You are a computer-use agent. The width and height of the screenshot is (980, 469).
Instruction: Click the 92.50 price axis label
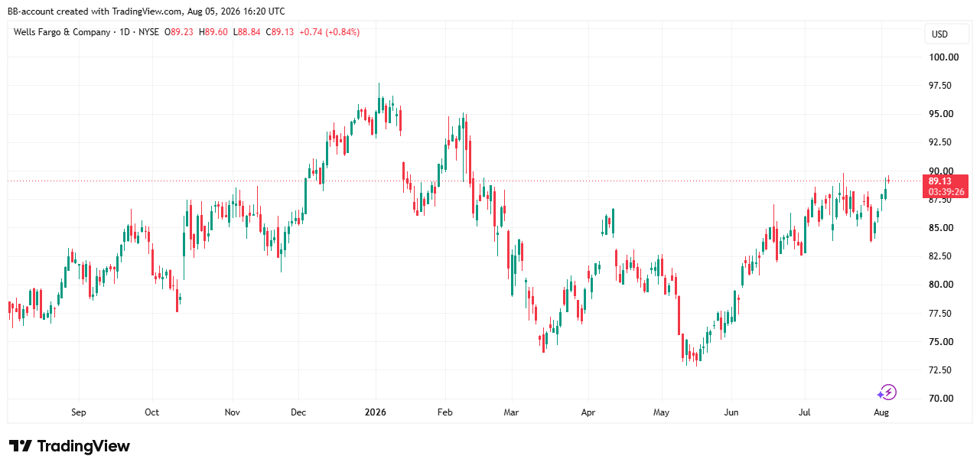940,142
